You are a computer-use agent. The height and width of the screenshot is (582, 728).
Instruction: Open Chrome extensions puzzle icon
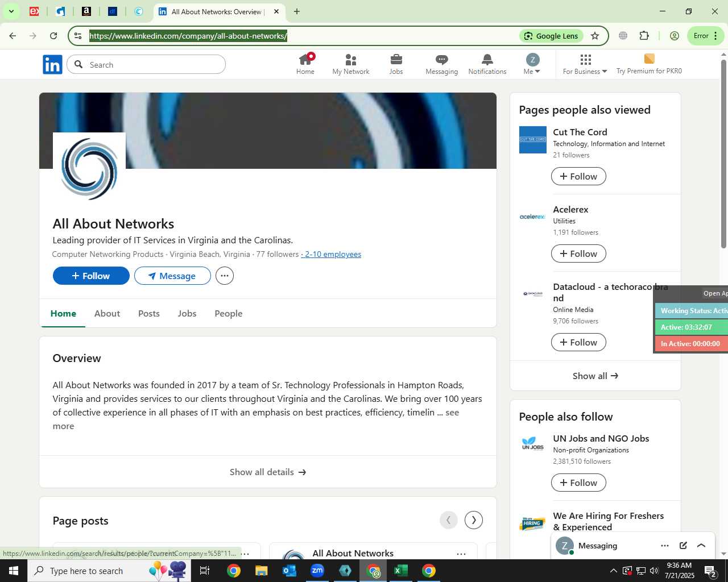click(644, 36)
